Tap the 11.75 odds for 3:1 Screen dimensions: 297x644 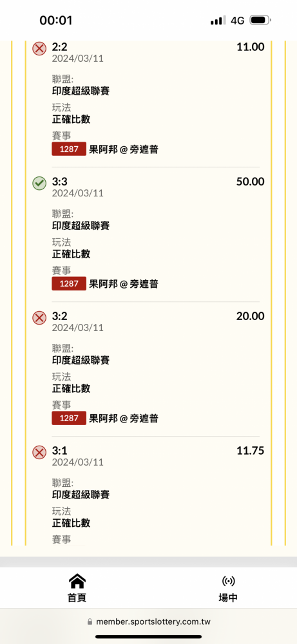(x=250, y=451)
